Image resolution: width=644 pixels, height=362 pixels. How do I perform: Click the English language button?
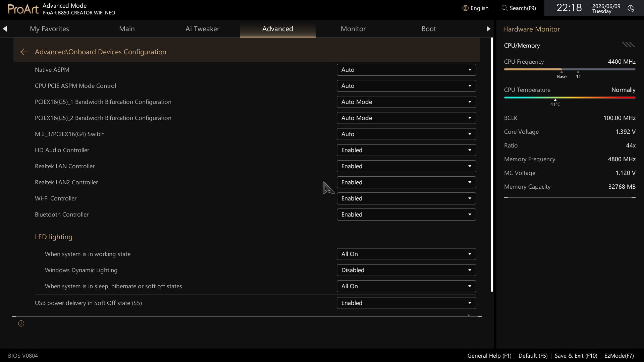point(476,8)
